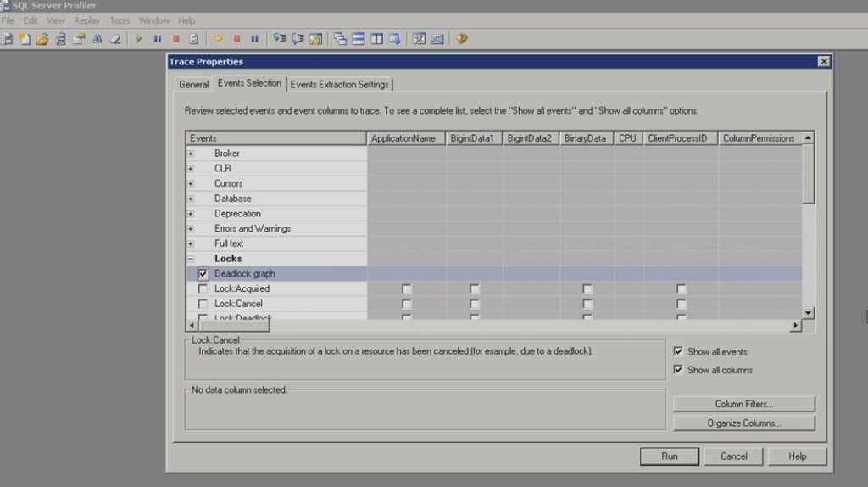Image resolution: width=868 pixels, height=487 pixels.
Task: Click the yellow arrow replay start icon
Action: [x=218, y=39]
